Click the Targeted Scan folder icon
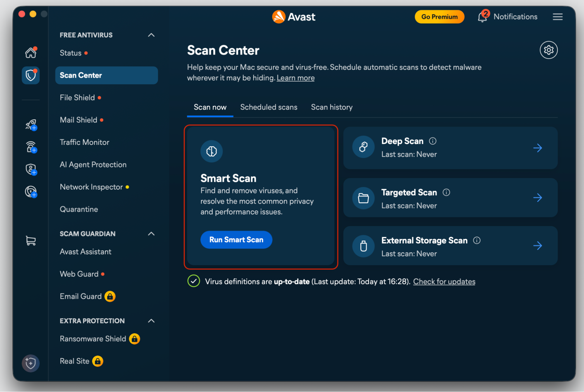Screen dimensions: 584x392 point(363,198)
